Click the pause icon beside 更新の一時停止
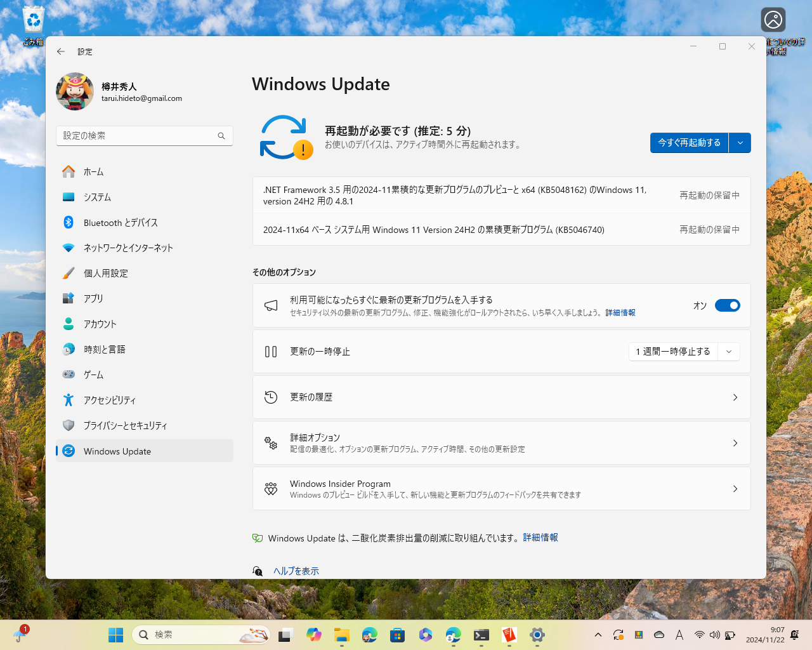Viewport: 812px width, 650px height. (271, 352)
